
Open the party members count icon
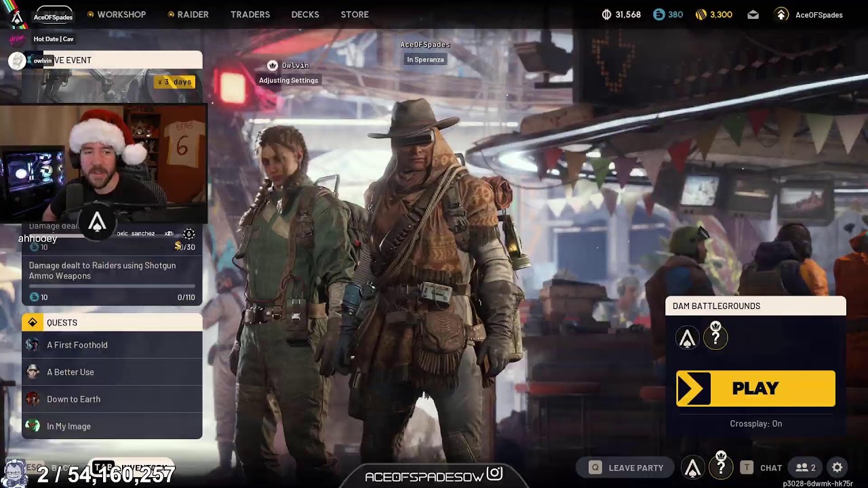click(x=806, y=468)
